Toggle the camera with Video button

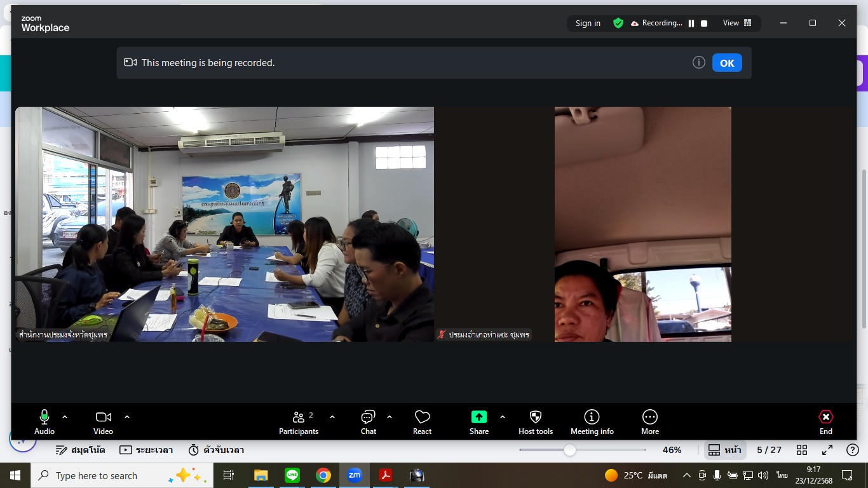(103, 422)
